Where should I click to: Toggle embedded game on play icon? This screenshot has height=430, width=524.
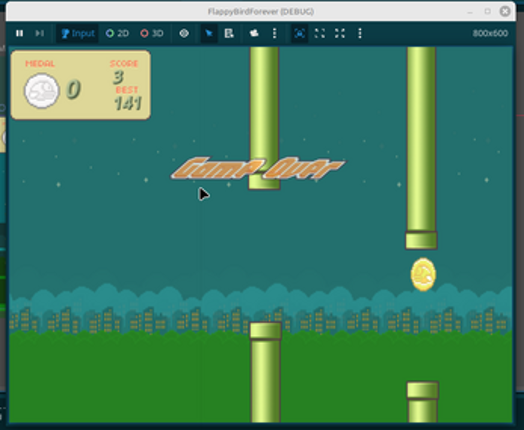299,33
